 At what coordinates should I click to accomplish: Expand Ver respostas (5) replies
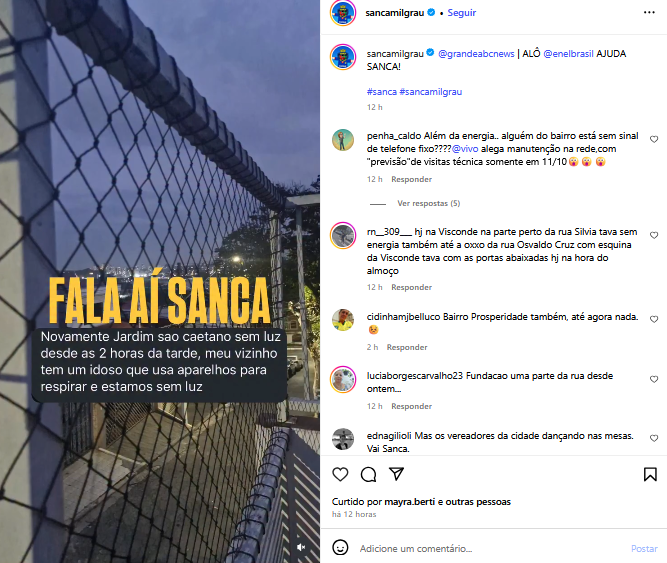428,203
